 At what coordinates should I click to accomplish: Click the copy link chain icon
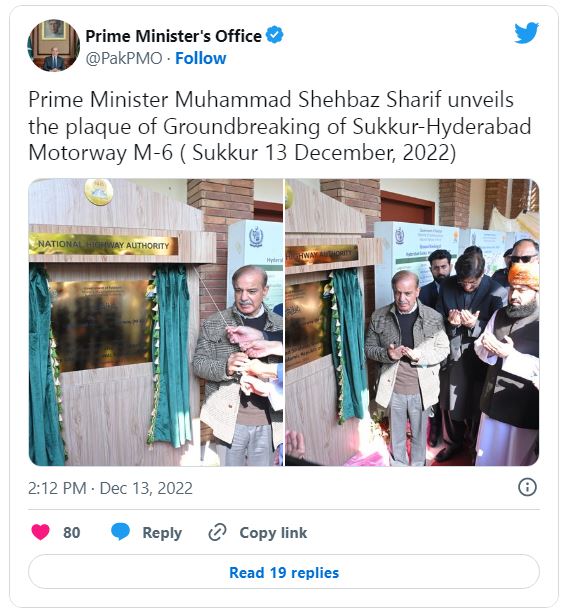217,533
